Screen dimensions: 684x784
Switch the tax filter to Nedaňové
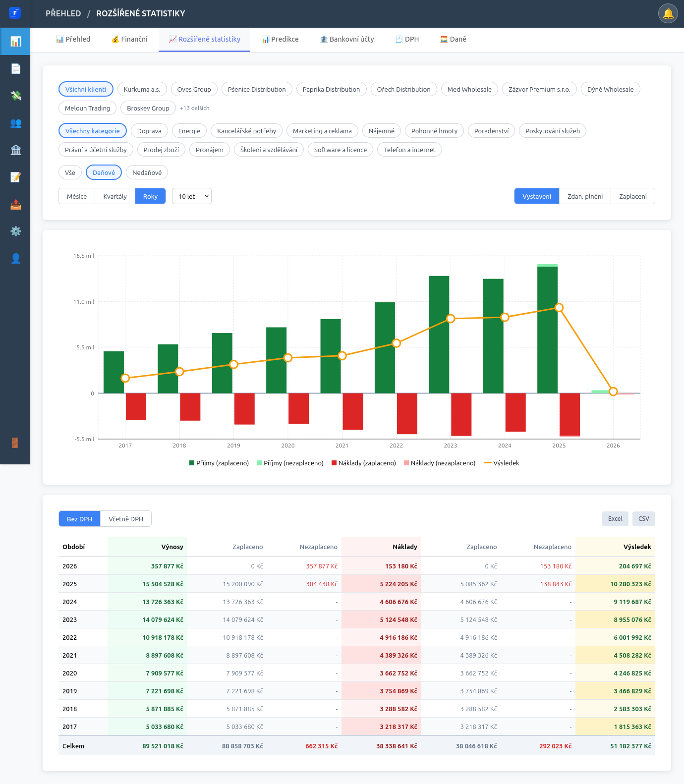coord(147,172)
